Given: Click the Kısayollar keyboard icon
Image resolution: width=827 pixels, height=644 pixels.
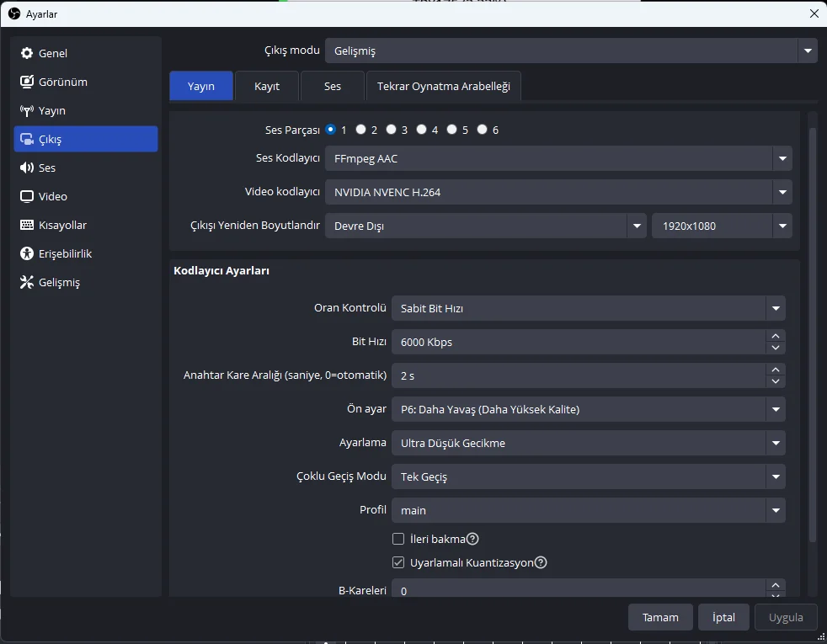Looking at the screenshot, I should click(26, 225).
